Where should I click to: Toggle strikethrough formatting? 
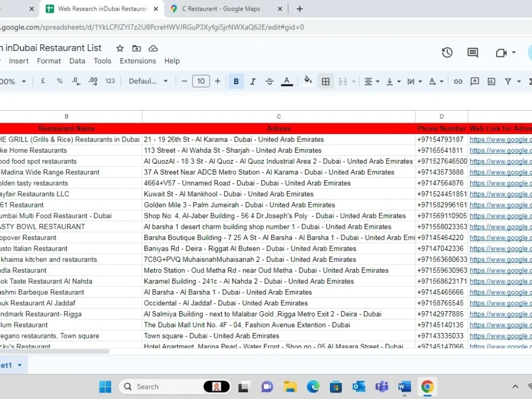(x=269, y=81)
